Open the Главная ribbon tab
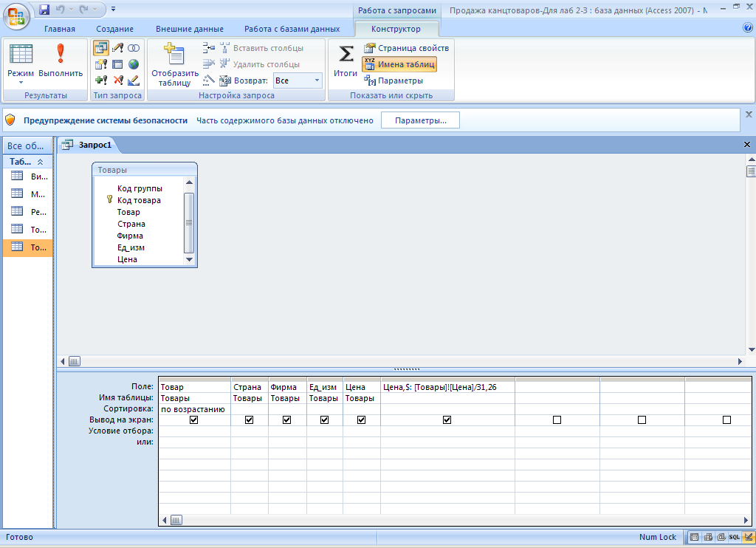756x548 pixels. 60,29
